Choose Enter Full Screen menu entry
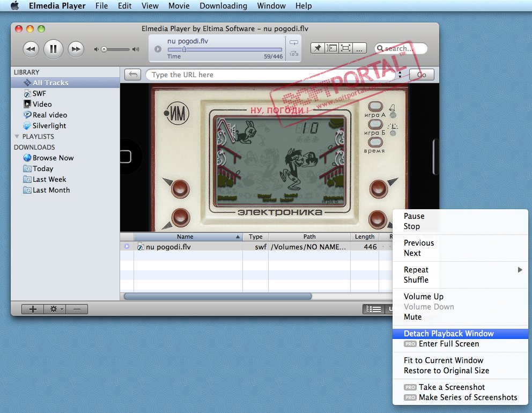This screenshot has height=413, width=532. click(461, 344)
